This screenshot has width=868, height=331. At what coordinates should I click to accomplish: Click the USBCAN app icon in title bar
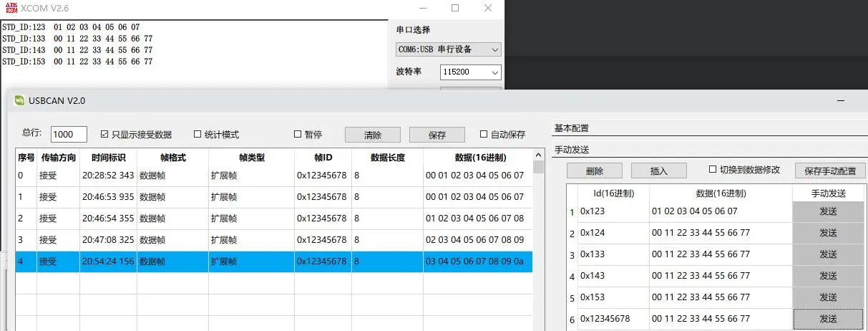tap(19, 100)
